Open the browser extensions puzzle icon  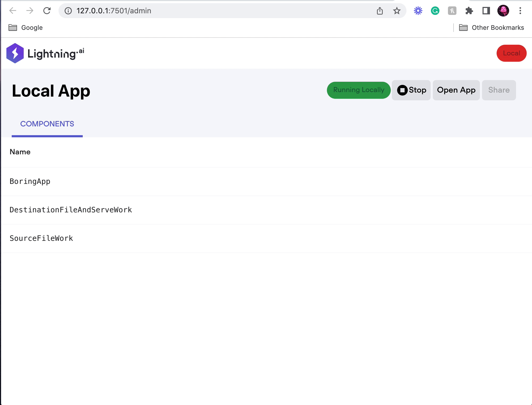[x=469, y=11]
